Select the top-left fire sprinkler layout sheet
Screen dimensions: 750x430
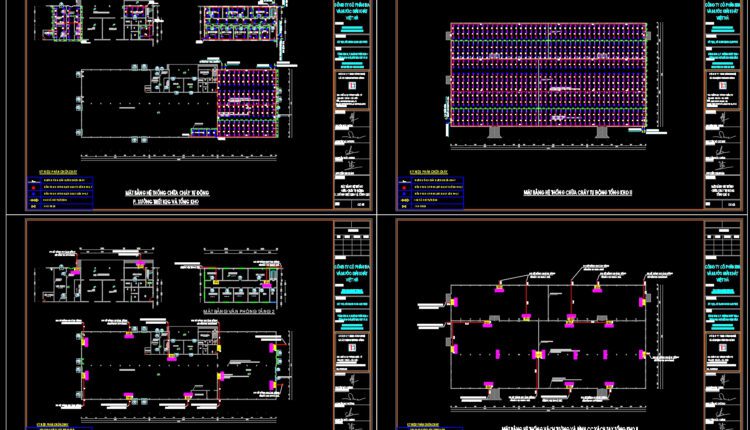(199, 105)
